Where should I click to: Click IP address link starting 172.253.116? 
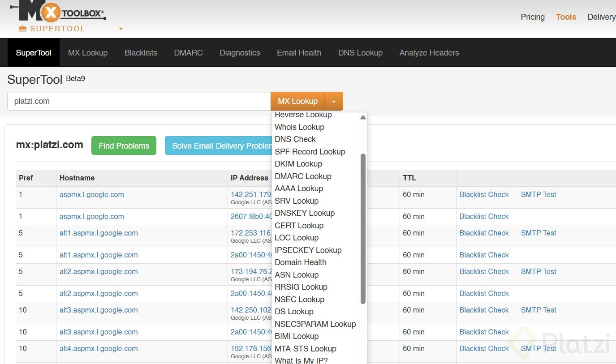coord(251,233)
